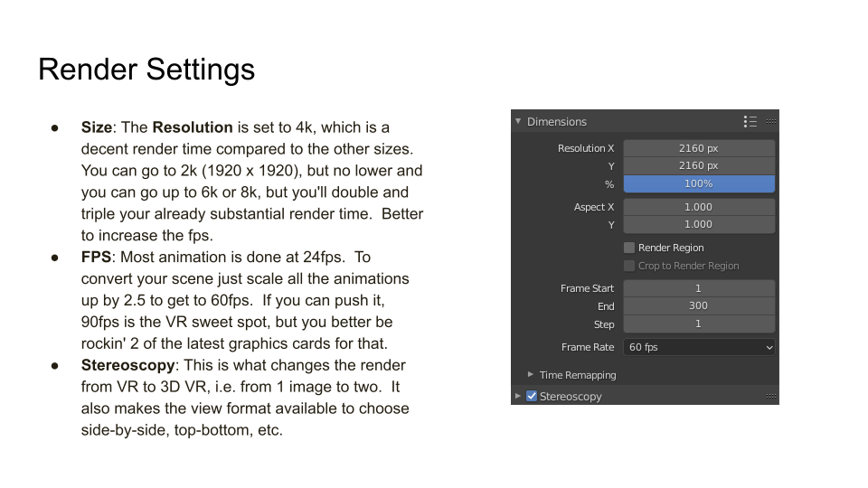Select the Resolution Y field
The image size is (868, 488).
699,165
